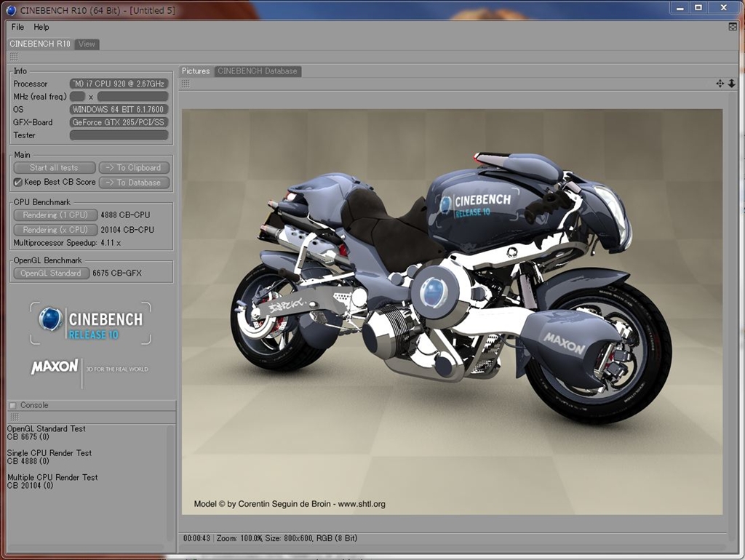
Task: Run the OpenGL Standard benchmark
Action: (x=52, y=273)
